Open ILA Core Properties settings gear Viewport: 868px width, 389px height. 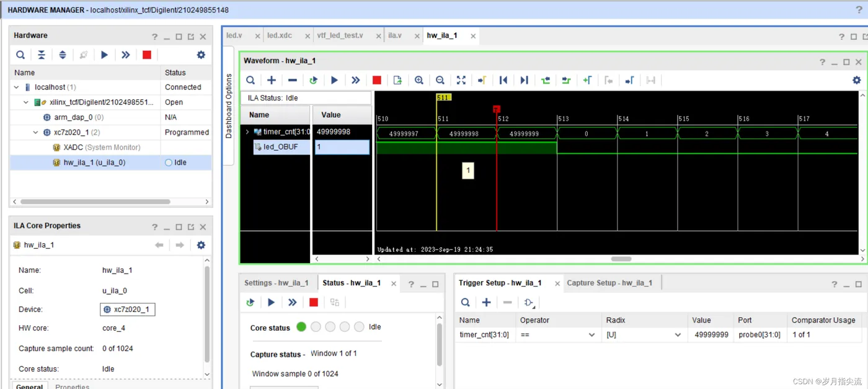coord(201,245)
